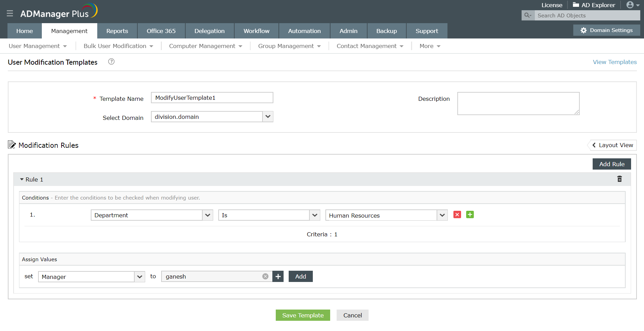Switch to Layout View
The width and height of the screenshot is (644, 331).
pos(612,145)
